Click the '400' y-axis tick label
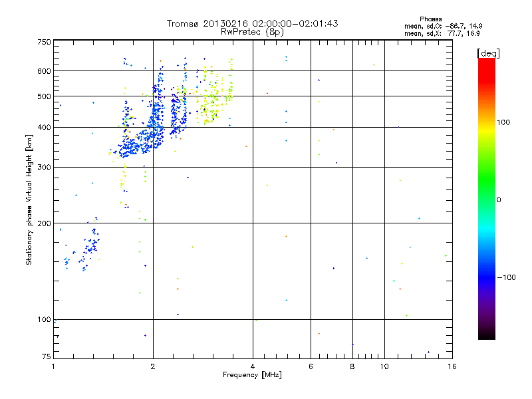This screenshot has width=532, height=399. point(44,128)
